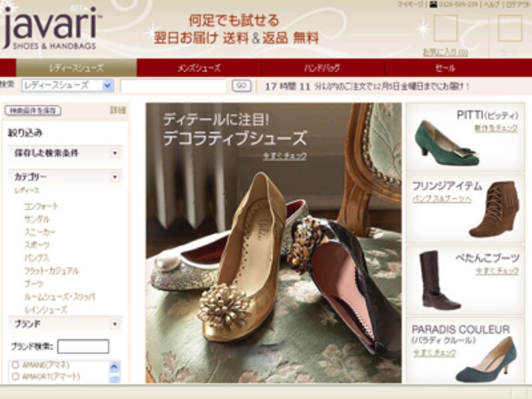The image size is (532, 399).
Task: Click the 新作をチェック link under PITTI
Action: click(496, 128)
